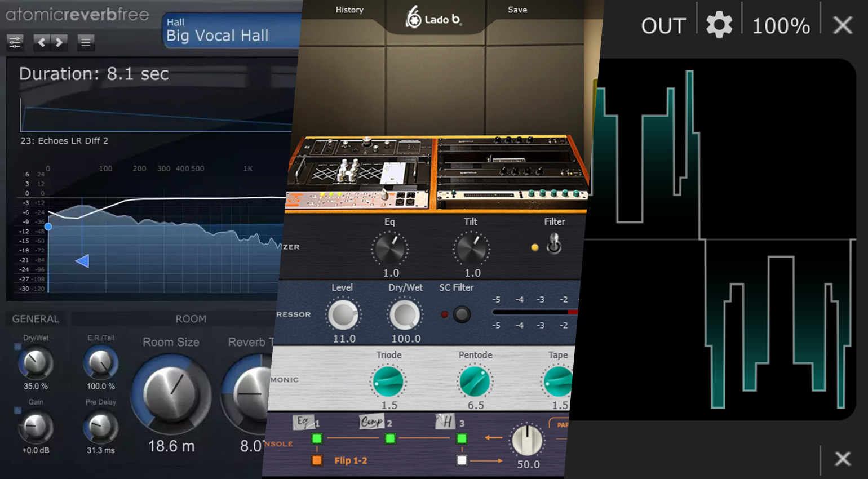Open the atomicreverb mixer settings icon

(x=15, y=42)
